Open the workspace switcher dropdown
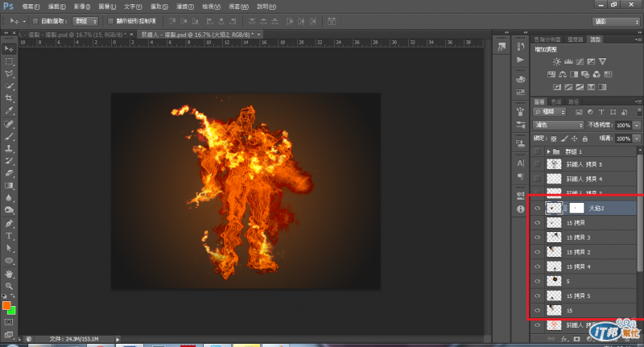Viewport: 644px width, 347px height. pos(616,22)
